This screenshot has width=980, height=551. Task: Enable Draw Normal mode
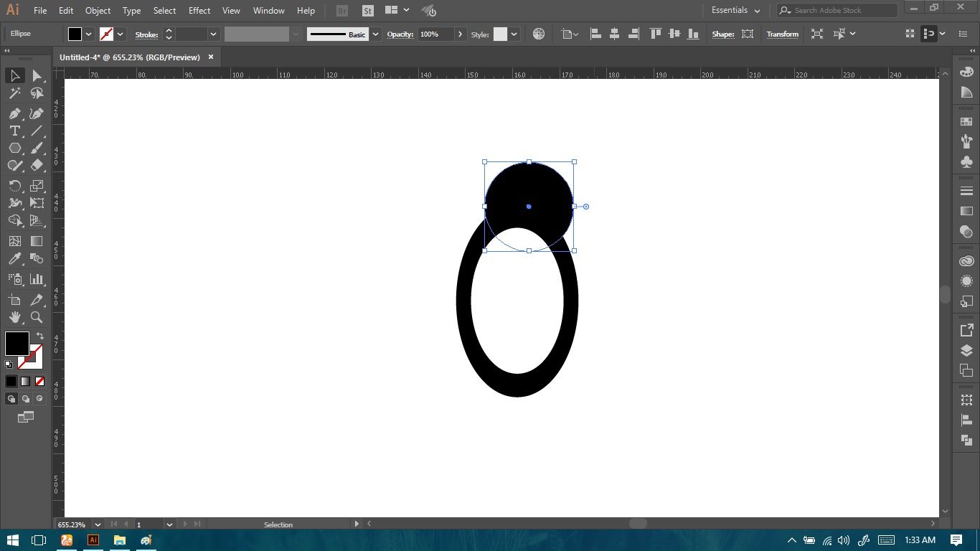coord(11,398)
